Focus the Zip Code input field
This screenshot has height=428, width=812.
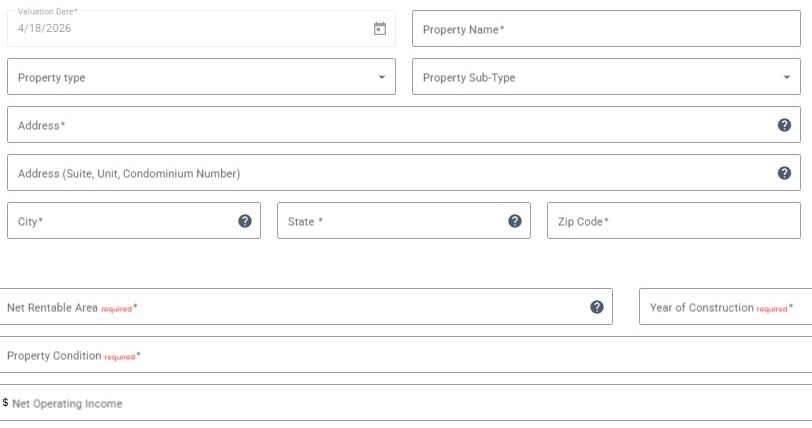pyautogui.click(x=672, y=221)
